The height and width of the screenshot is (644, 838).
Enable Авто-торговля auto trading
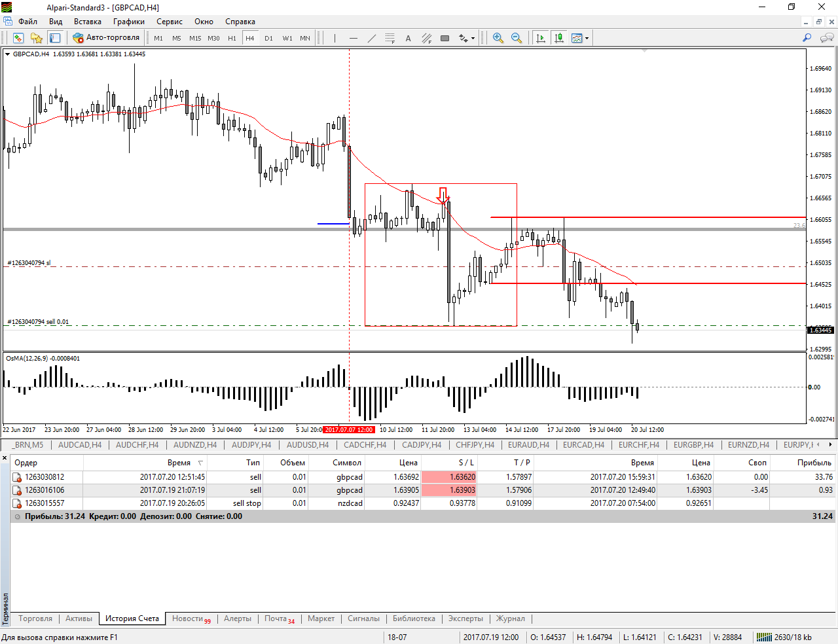pyautogui.click(x=107, y=38)
